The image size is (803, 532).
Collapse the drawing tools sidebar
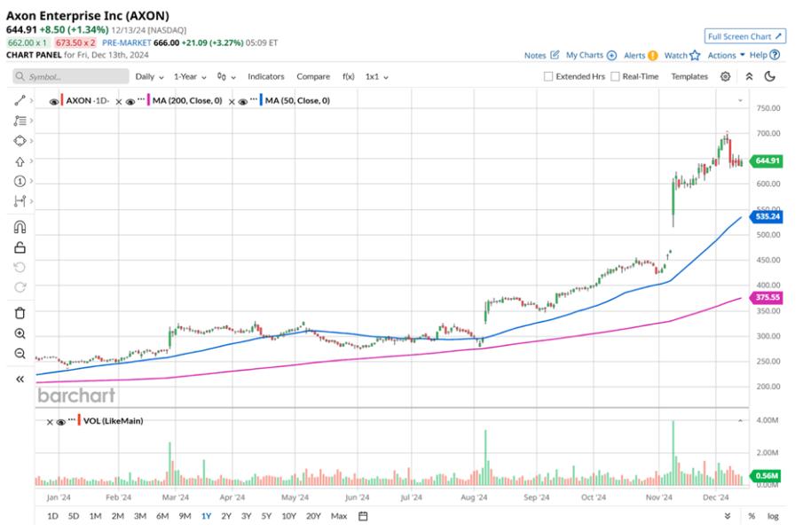[x=20, y=379]
